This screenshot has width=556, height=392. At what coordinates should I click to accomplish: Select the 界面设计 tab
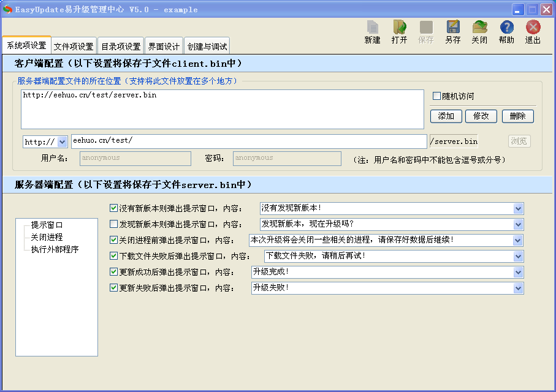164,47
